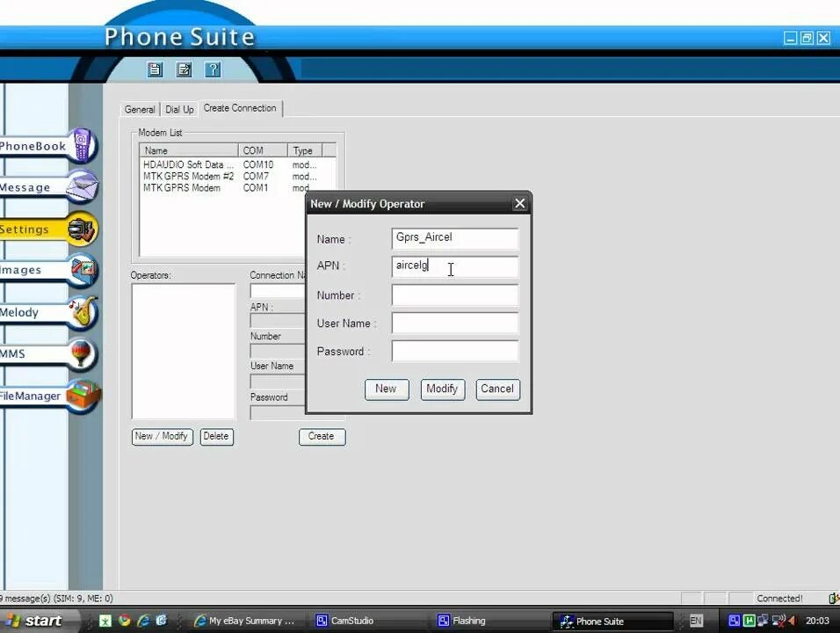Click the APN field in the dialog
Viewport: 840px width, 633px height.
coord(455,266)
